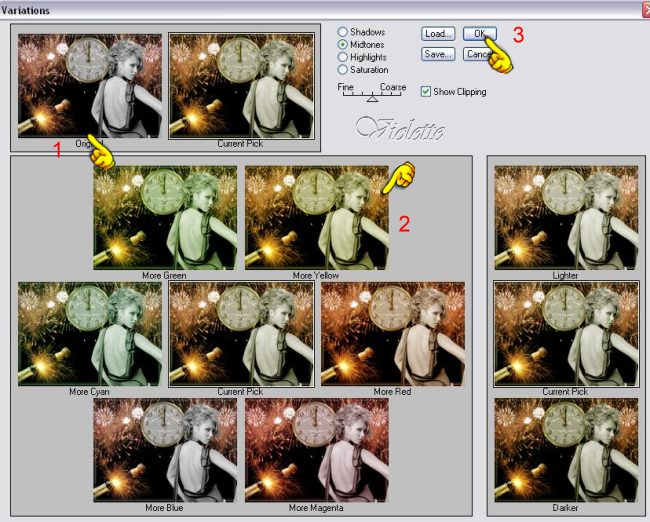Open the Load settings dialog

coord(438,33)
